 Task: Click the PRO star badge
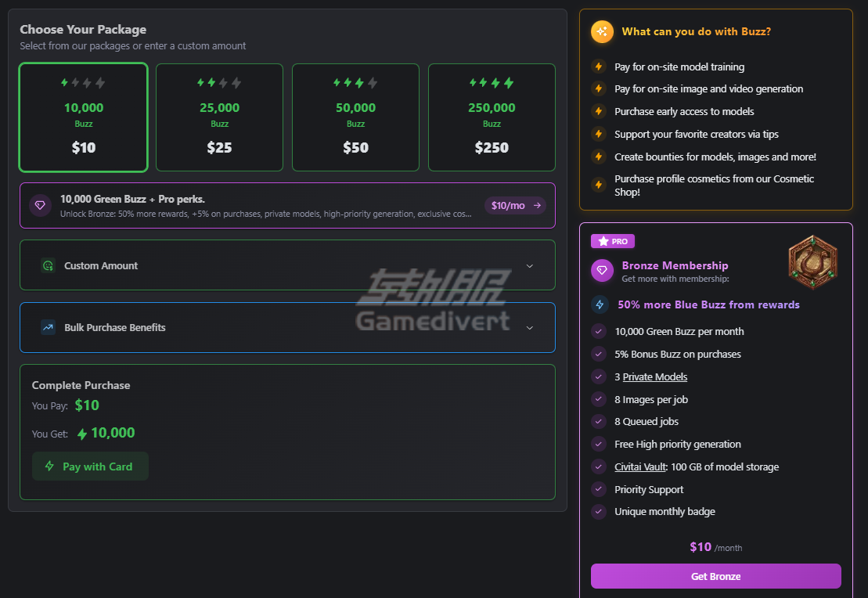pos(613,241)
